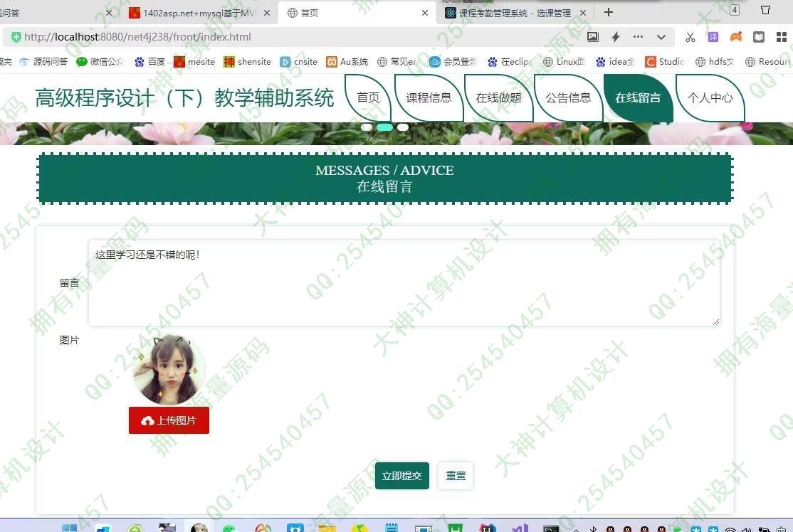The image size is (793, 532).
Task: Select the third carousel indicator dot
Action: pyautogui.click(x=403, y=127)
